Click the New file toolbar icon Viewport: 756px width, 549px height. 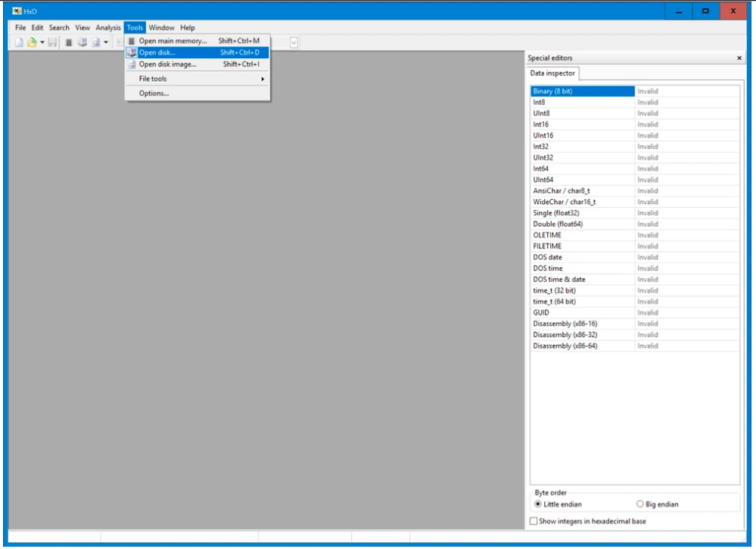20,42
